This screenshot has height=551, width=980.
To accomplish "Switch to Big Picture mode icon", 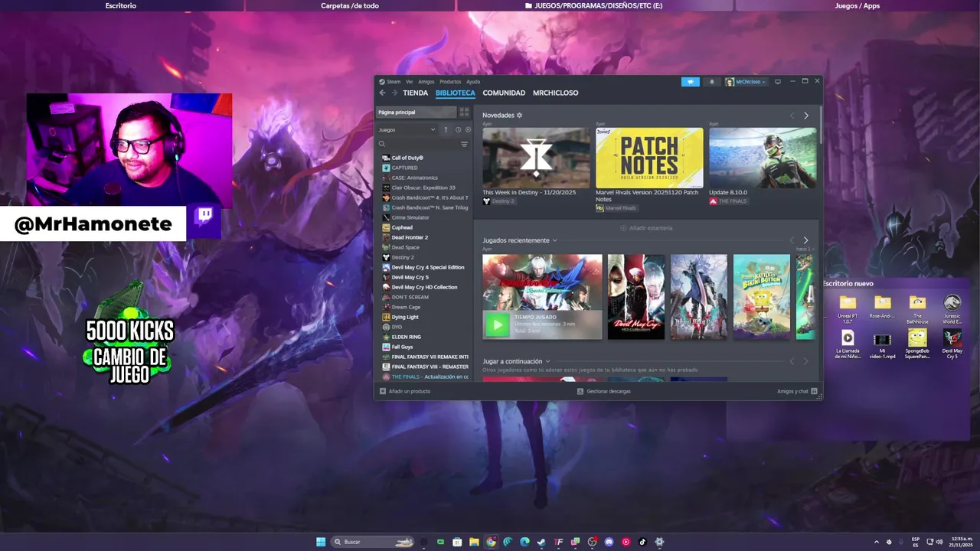I will click(x=778, y=82).
